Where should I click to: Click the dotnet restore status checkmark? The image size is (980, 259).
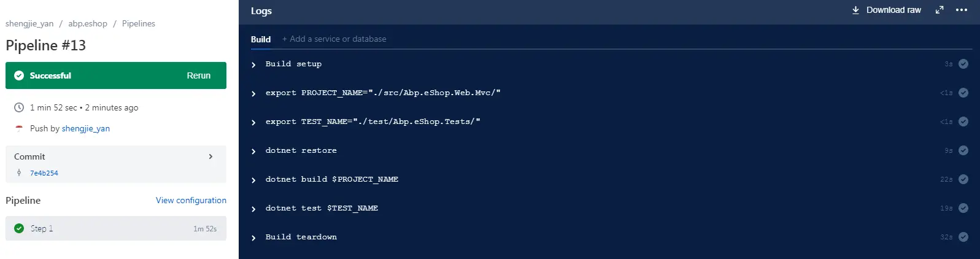click(x=963, y=150)
